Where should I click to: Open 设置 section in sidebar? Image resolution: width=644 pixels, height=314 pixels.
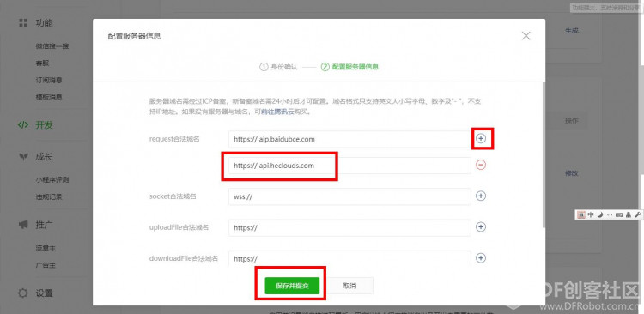[x=45, y=293]
